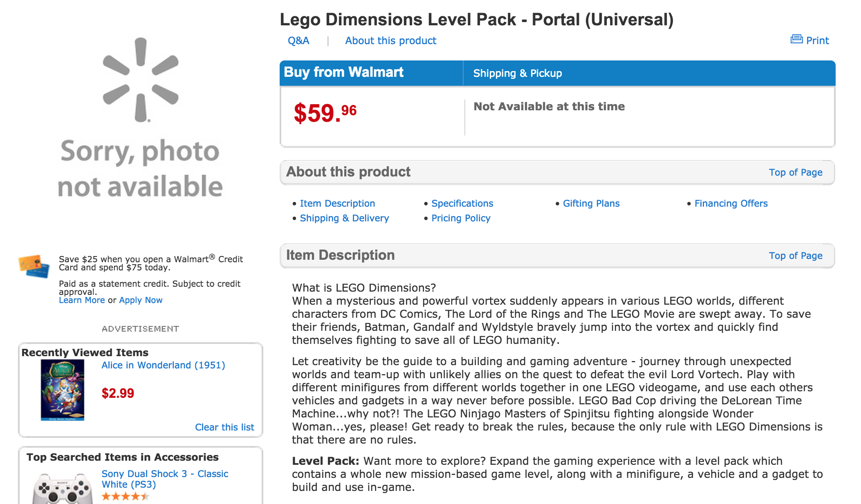Open the Gifting Plans link

591,203
